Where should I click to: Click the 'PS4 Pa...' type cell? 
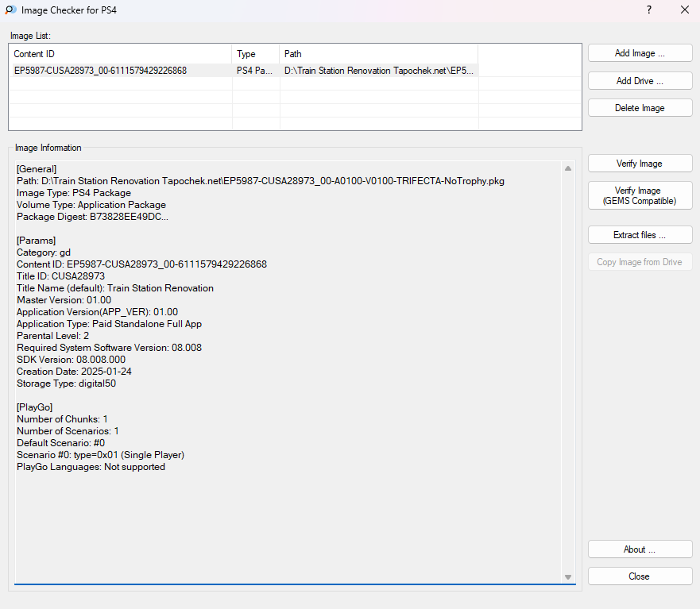point(254,71)
